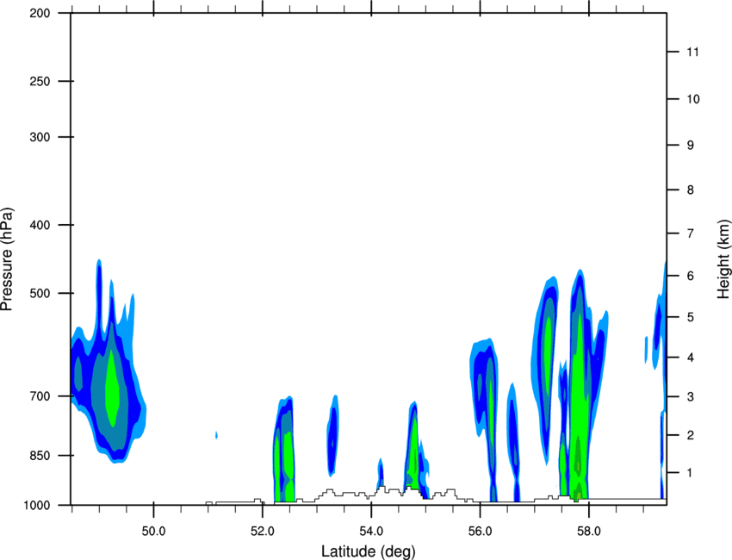Click the 58.0 latitude tick label
Image resolution: width=732 pixels, height=560 pixels.
click(589, 532)
